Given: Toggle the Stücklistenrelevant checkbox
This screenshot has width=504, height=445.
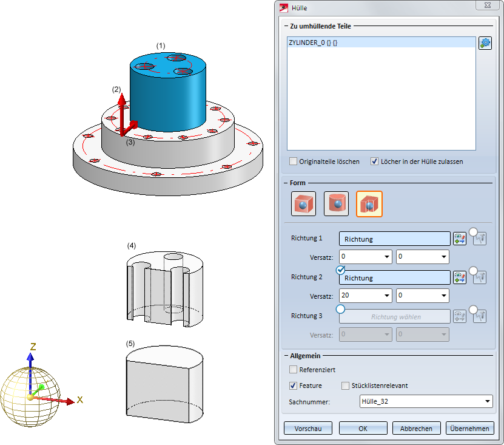Looking at the screenshot, I should click(346, 386).
